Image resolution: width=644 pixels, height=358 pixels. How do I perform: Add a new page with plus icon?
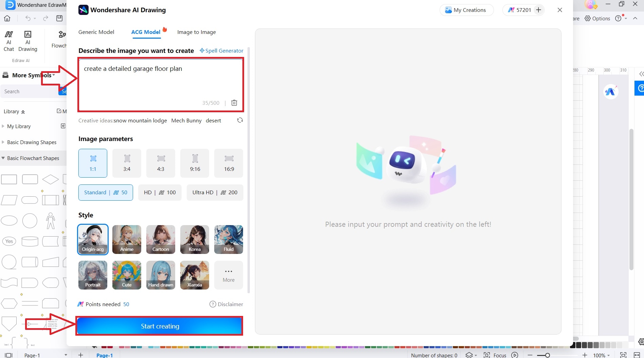80,355
